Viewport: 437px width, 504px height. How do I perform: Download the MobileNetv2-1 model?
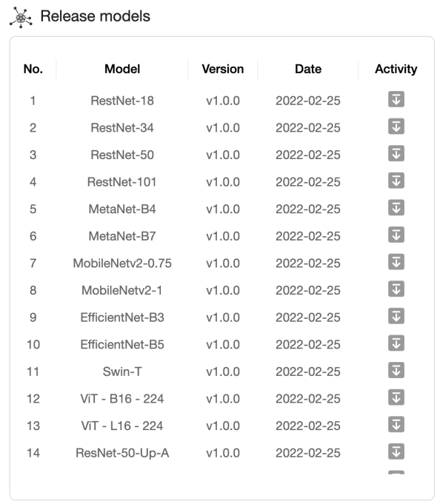396,289
